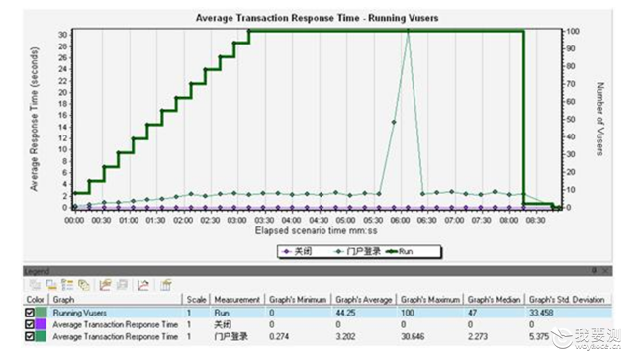Uncheck the Running Vusers checkbox
The width and height of the screenshot is (644, 361).
[x=29, y=313]
